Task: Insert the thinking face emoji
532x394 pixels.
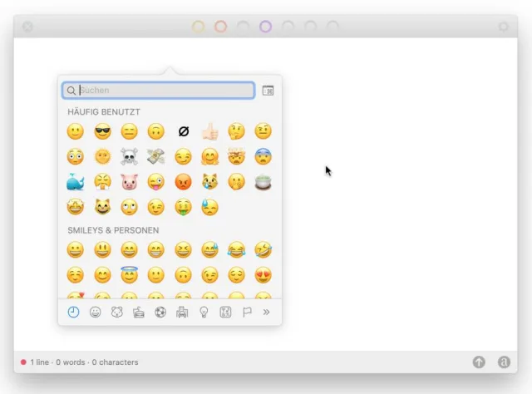Action: [236, 131]
